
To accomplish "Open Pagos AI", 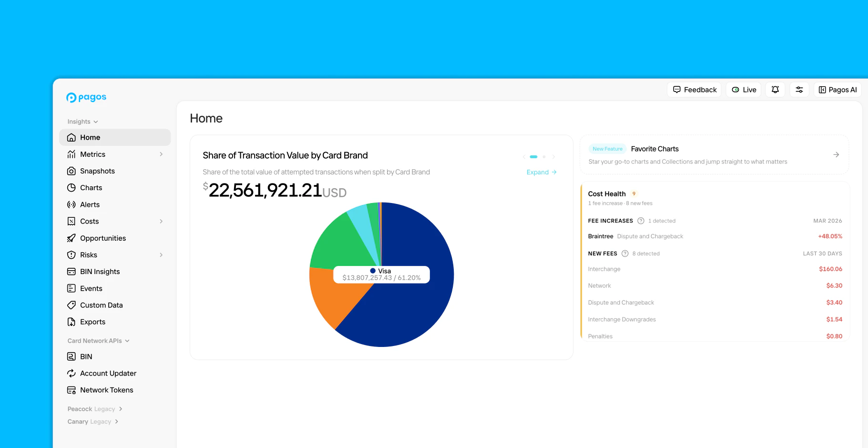I will click(837, 90).
